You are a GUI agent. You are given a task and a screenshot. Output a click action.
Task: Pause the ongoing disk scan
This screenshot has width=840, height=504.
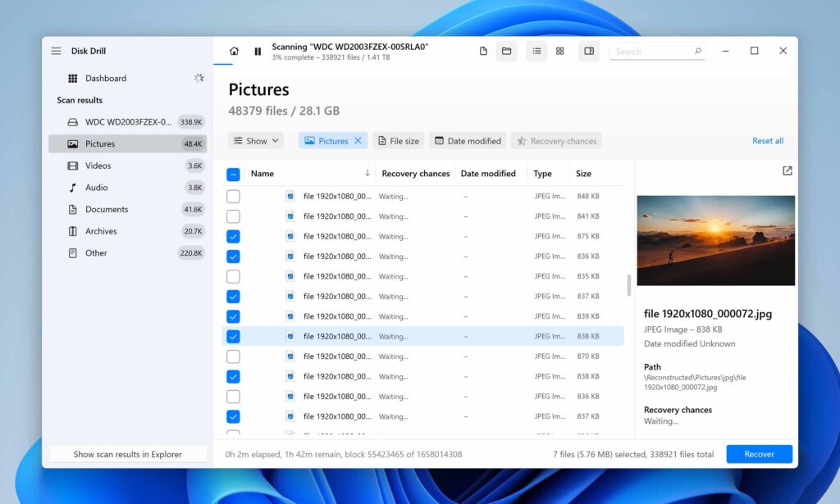click(258, 50)
